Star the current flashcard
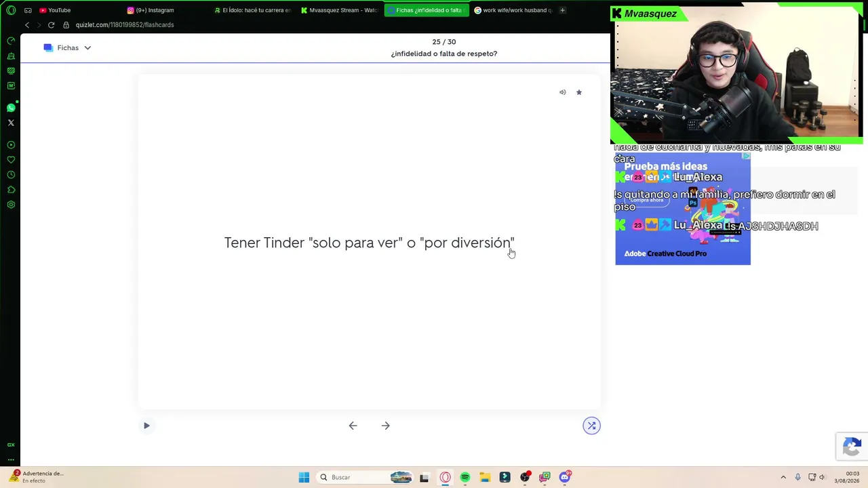The image size is (868, 488). [579, 92]
